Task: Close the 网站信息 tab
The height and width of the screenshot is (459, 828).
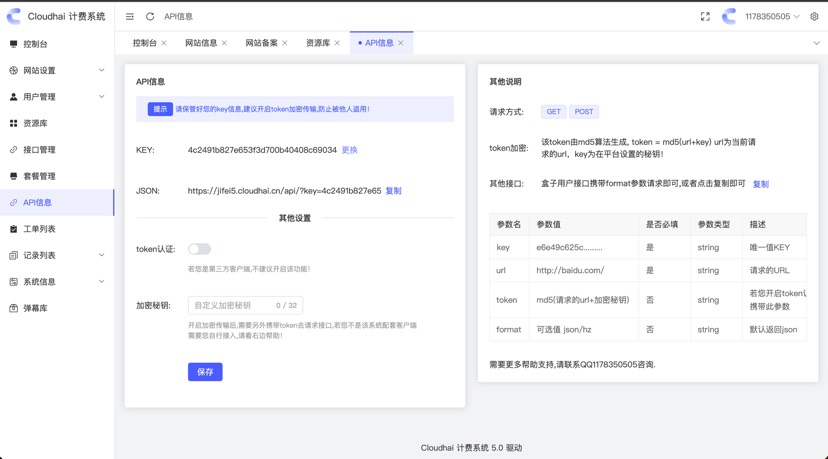Action: point(224,43)
